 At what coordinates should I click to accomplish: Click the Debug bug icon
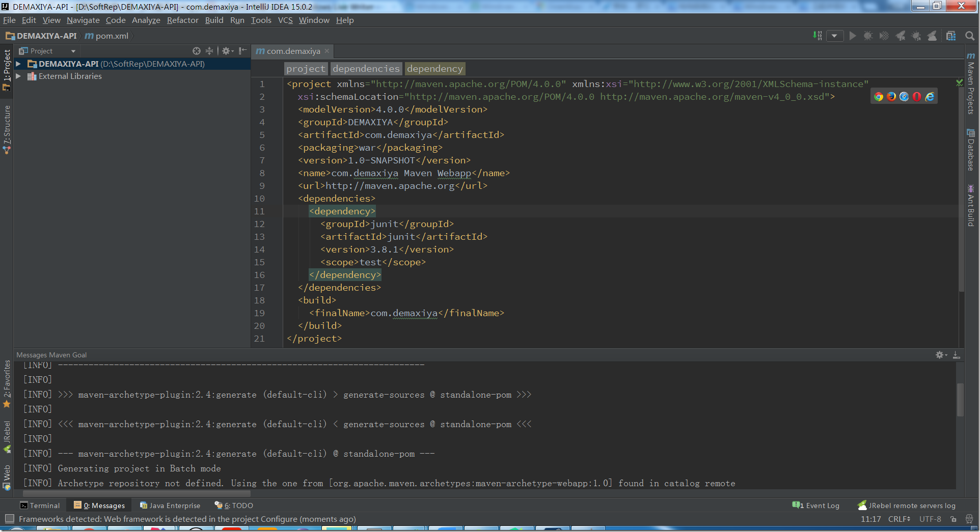tap(868, 36)
